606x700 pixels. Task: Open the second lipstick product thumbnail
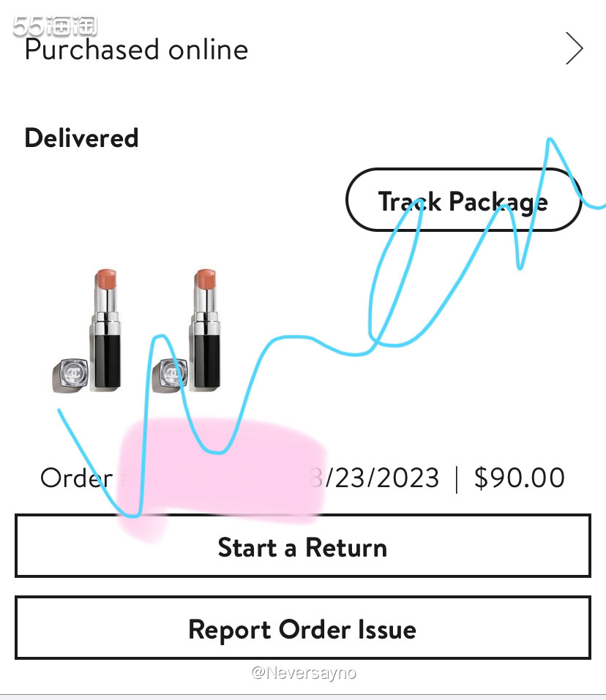point(187,331)
